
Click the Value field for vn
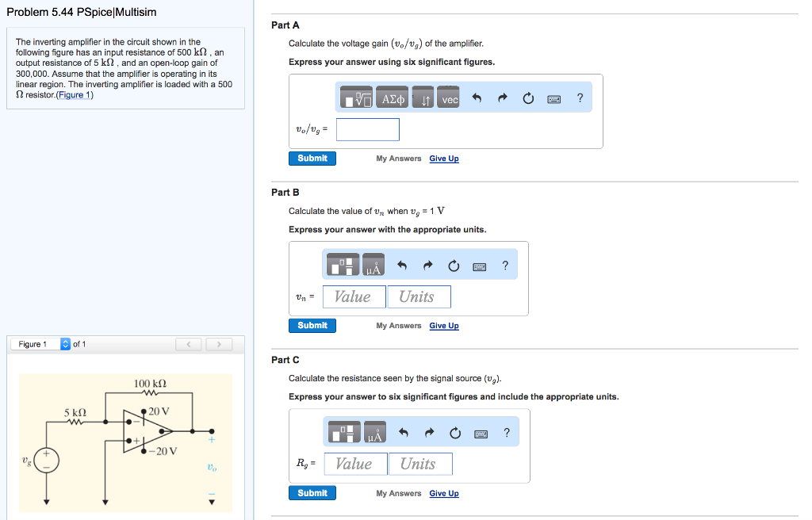[354, 296]
